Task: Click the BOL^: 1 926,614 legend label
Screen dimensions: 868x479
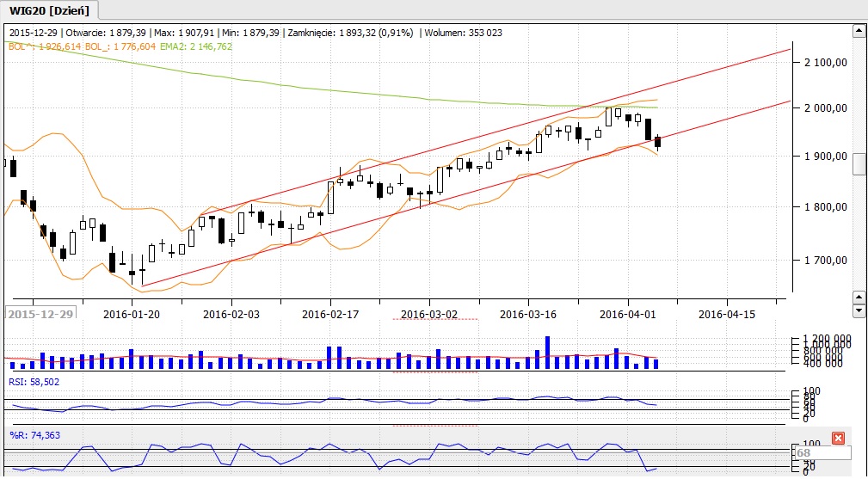Action: pyautogui.click(x=46, y=47)
